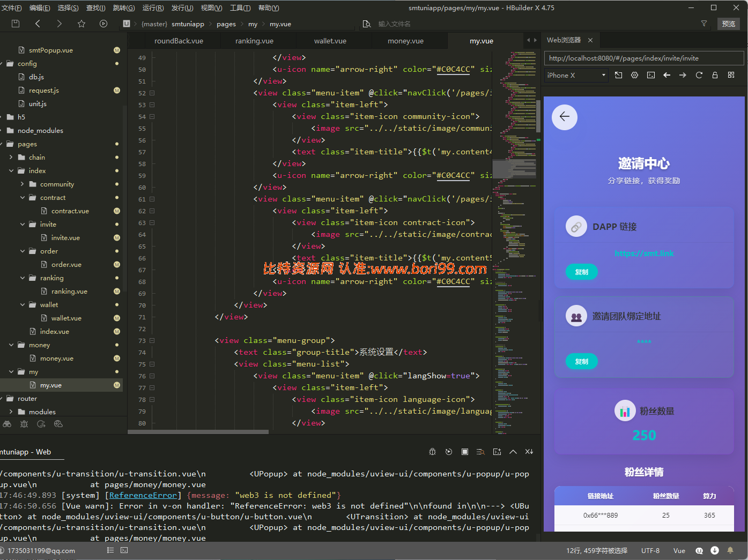Screen dimensions: 748x560
Task: Refresh the web browser preview
Action: point(699,75)
